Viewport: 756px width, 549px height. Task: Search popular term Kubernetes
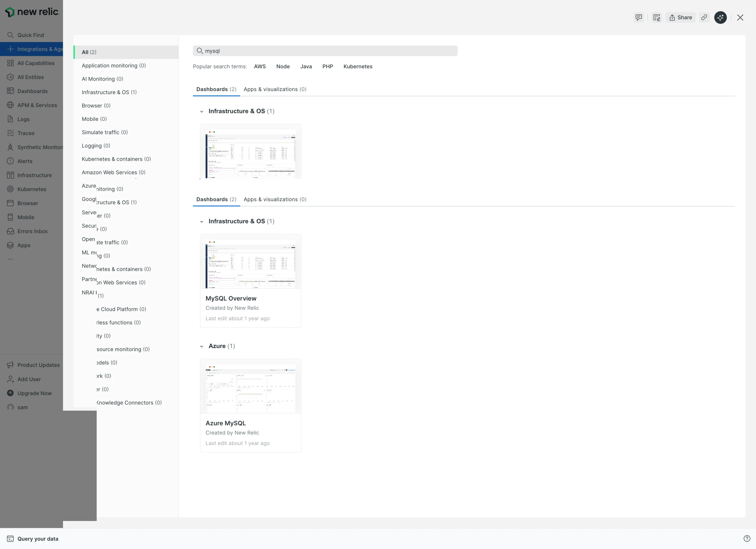coord(358,66)
